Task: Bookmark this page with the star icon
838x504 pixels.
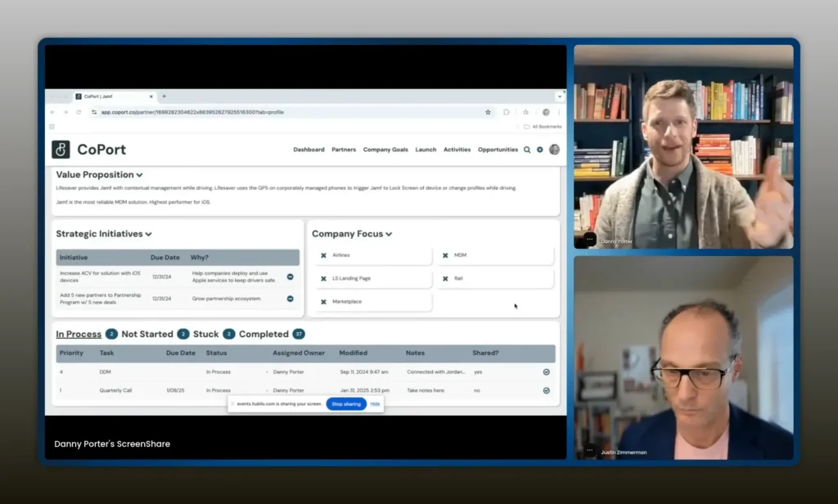Action: point(488,112)
